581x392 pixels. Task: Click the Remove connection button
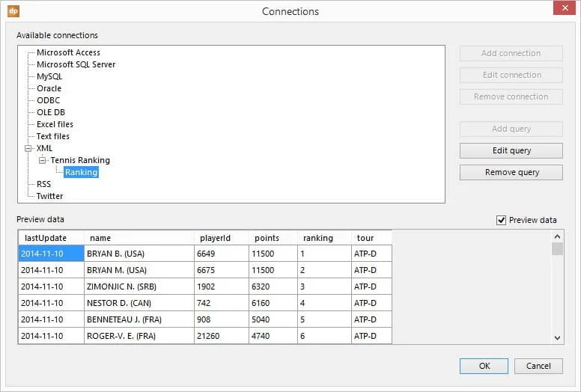pos(511,97)
